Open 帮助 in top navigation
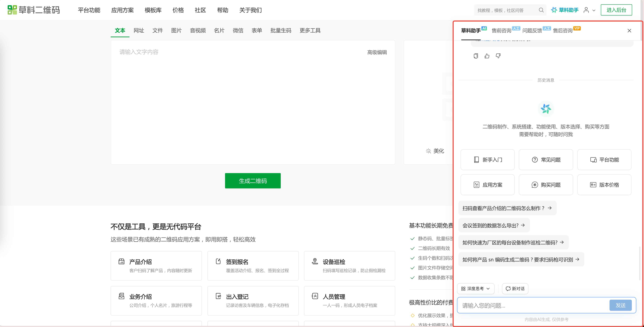 (x=222, y=10)
